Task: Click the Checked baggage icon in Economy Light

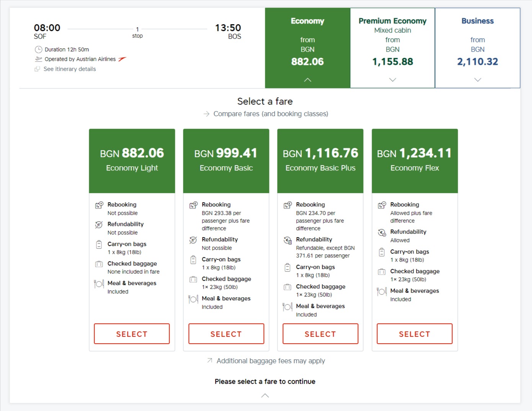Action: coord(99,264)
